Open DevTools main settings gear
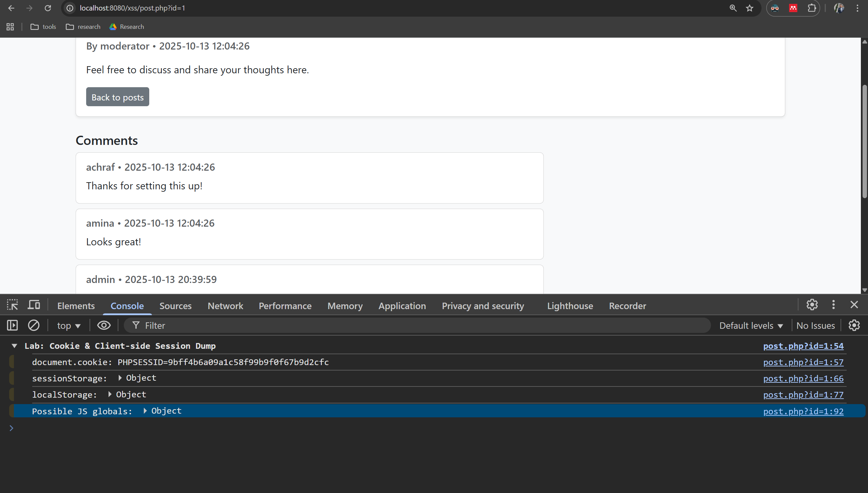Image resolution: width=868 pixels, height=493 pixels. pyautogui.click(x=812, y=305)
